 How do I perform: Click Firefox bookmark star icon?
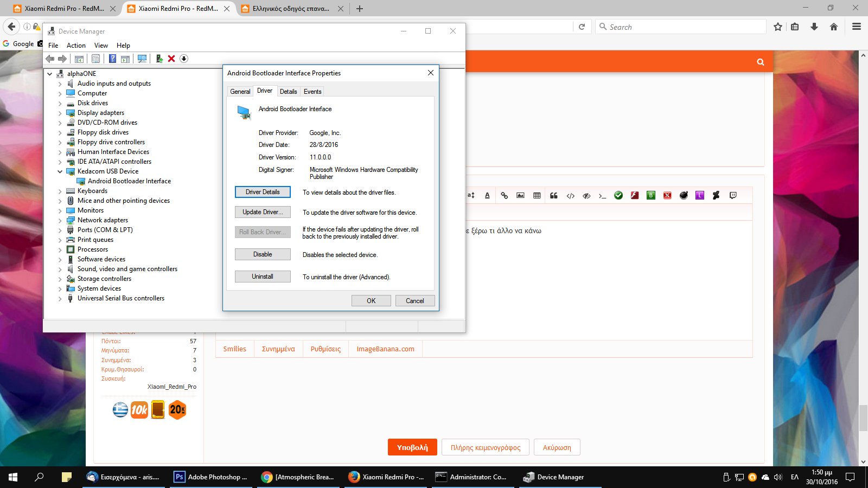(778, 27)
